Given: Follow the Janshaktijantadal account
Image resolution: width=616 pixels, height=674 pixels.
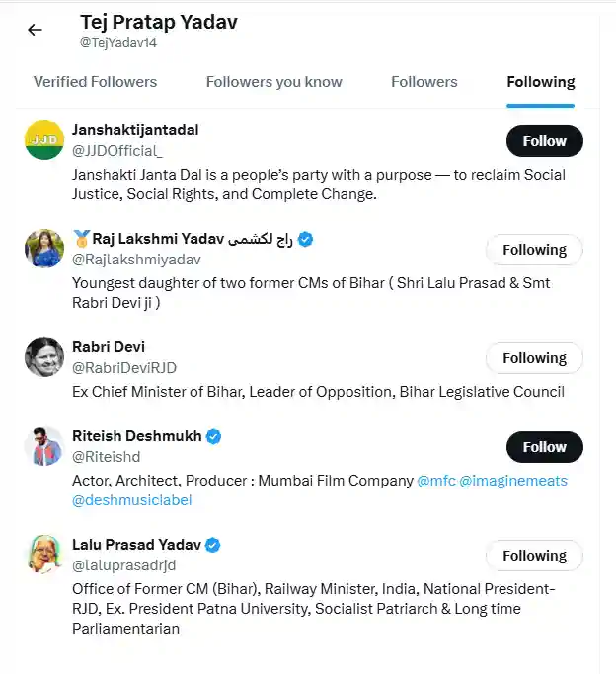Looking at the screenshot, I should pos(544,141).
